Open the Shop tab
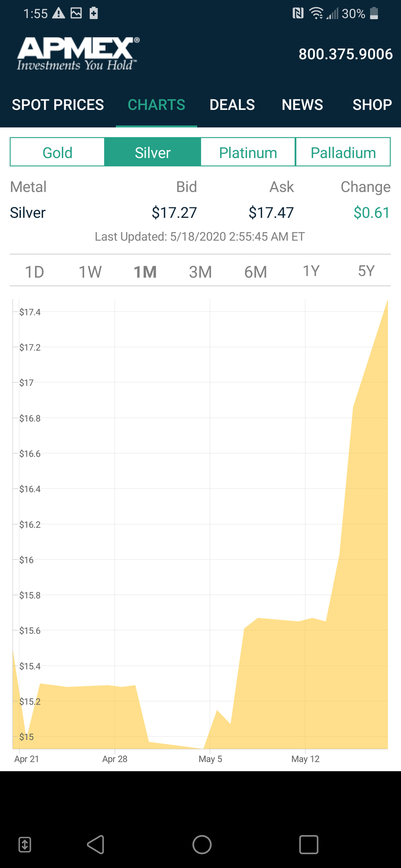401x868 pixels. (x=372, y=105)
